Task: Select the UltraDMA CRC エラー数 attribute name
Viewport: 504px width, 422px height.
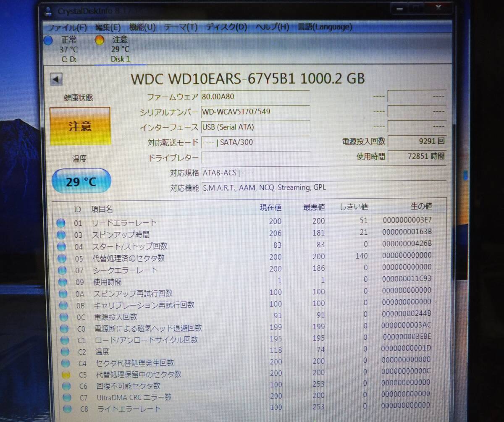Action: click(x=134, y=397)
